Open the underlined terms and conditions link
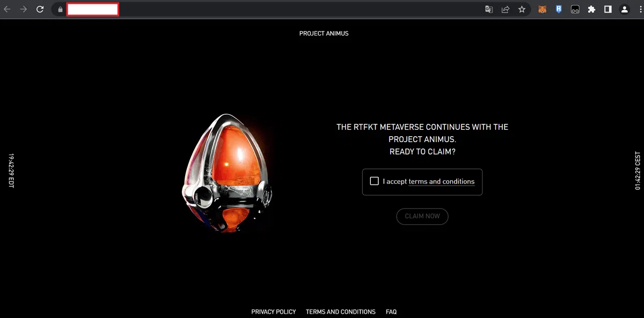Image resolution: width=644 pixels, height=318 pixels. [x=442, y=182]
